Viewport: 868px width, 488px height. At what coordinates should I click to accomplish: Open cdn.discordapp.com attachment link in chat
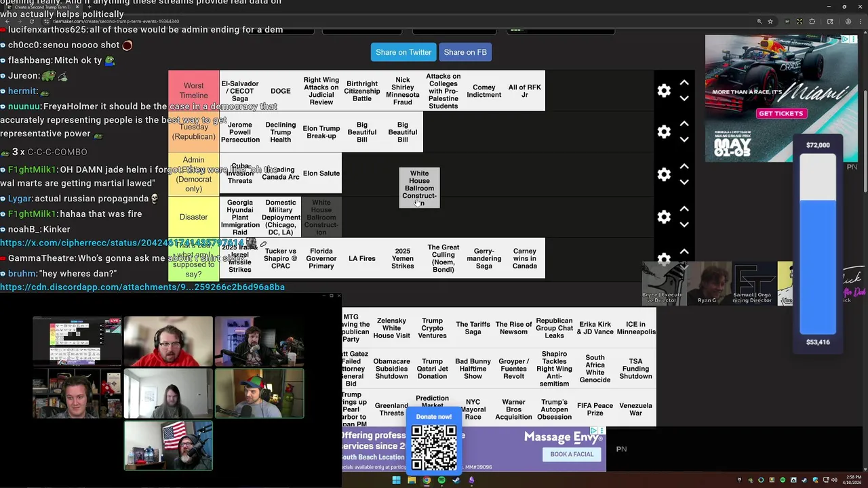point(142,287)
